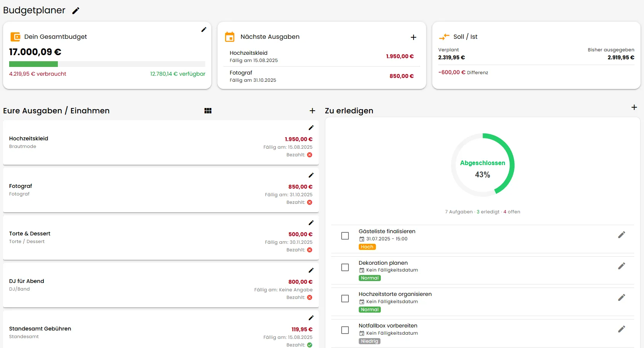This screenshot has width=644, height=348.
Task: Open Hochzeitskleid item in Nächste Ausgaben
Action: pyautogui.click(x=321, y=56)
